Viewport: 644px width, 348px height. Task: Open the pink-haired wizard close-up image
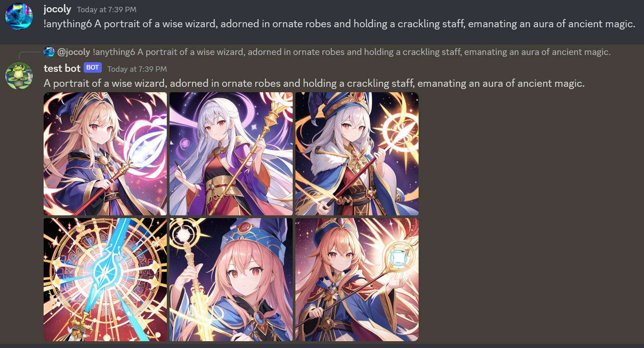coord(231,279)
